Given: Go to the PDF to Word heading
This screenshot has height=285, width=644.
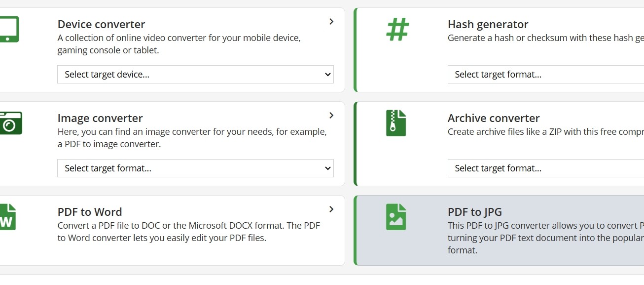Looking at the screenshot, I should pos(90,212).
